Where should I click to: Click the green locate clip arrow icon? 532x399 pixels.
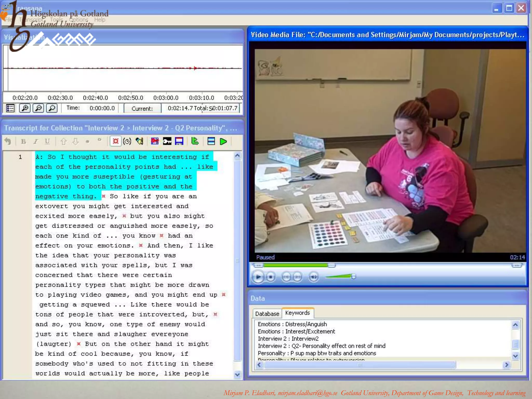pyautogui.click(x=195, y=141)
